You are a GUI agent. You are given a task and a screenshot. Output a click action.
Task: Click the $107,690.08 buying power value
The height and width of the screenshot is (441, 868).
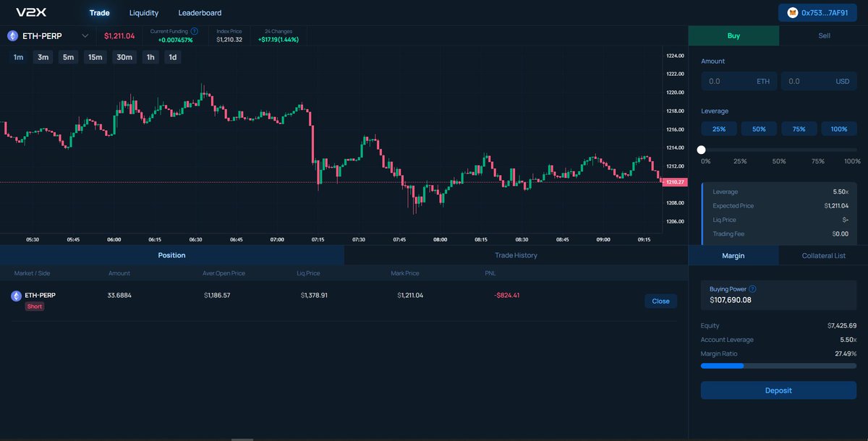click(x=731, y=299)
